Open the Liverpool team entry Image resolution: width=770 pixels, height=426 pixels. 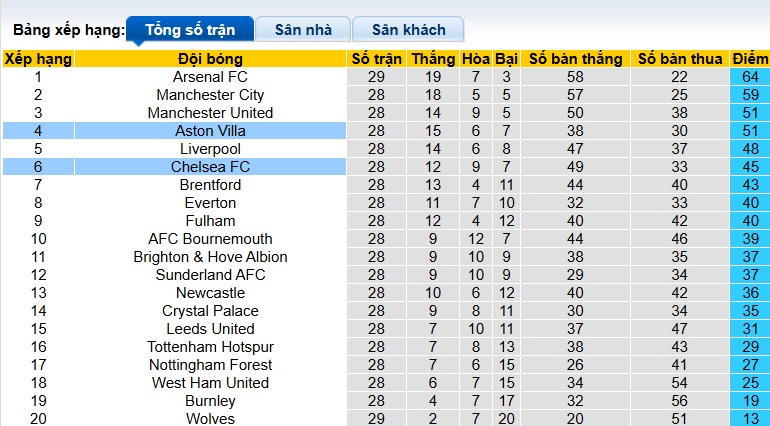coord(210,149)
